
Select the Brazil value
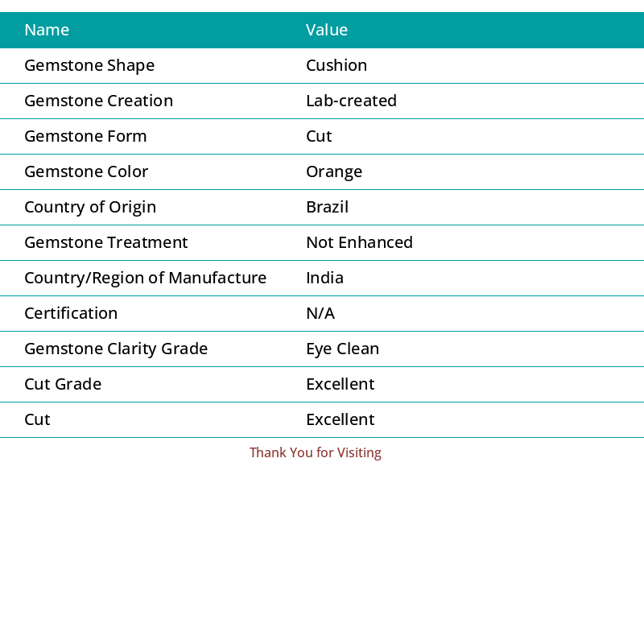click(327, 207)
